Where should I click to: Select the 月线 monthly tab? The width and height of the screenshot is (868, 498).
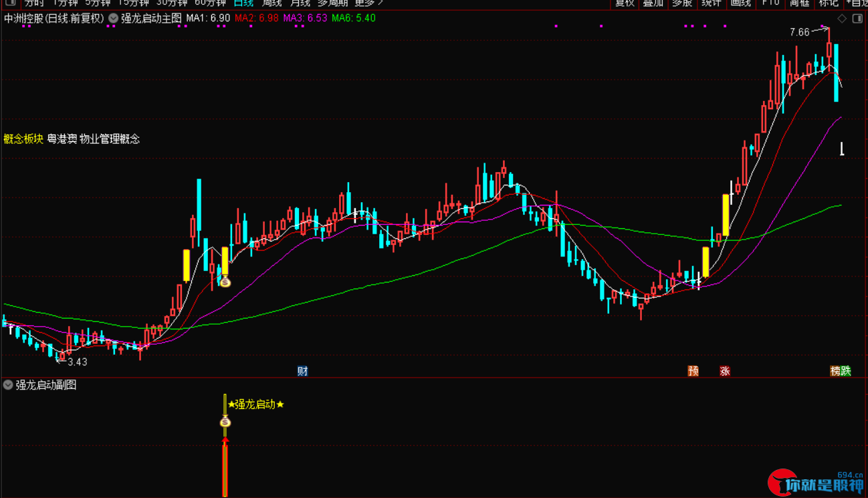pos(300,3)
